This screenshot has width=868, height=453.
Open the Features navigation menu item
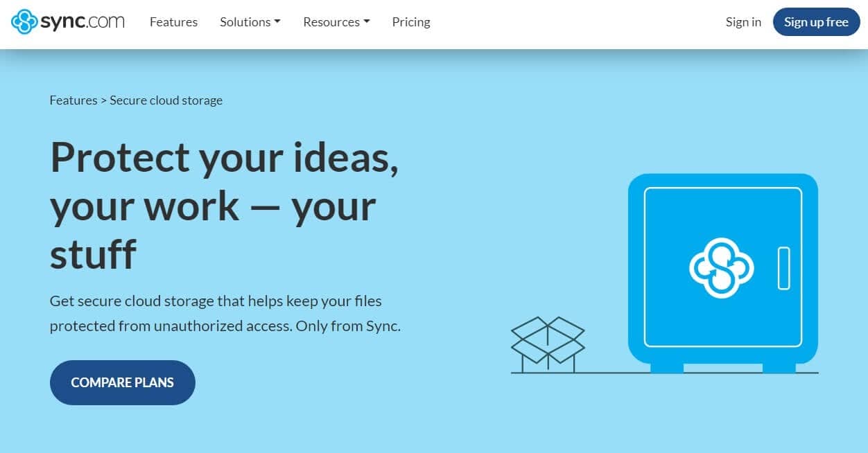tap(173, 21)
